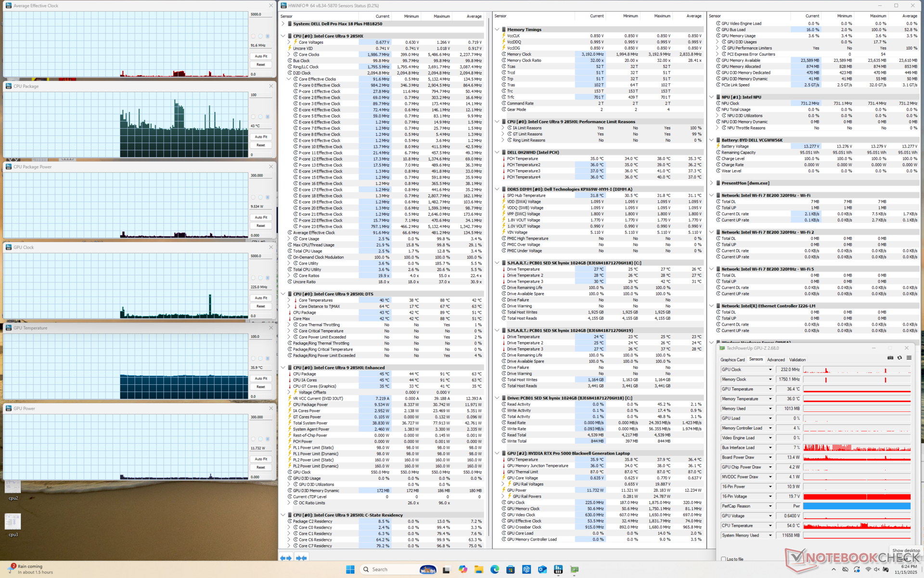Open the PerfCap Reason dropdown arrow
This screenshot has height=578, width=924.
[x=770, y=506]
